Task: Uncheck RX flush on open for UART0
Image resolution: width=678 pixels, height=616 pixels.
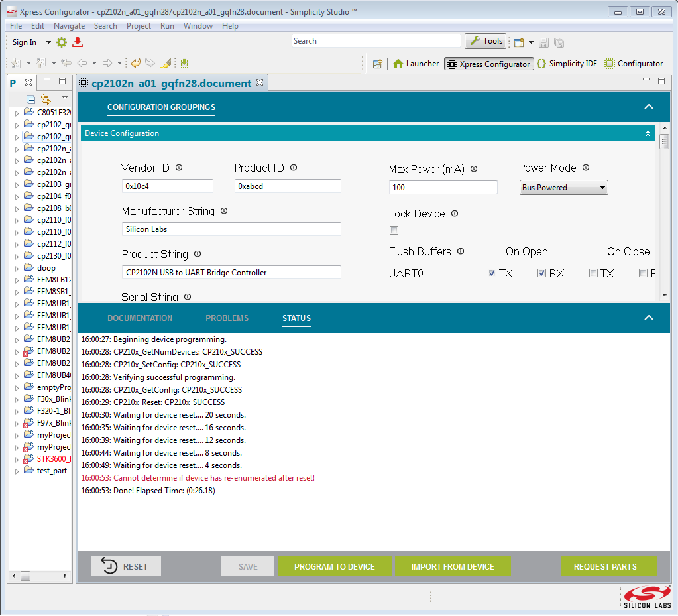Action: click(x=541, y=273)
